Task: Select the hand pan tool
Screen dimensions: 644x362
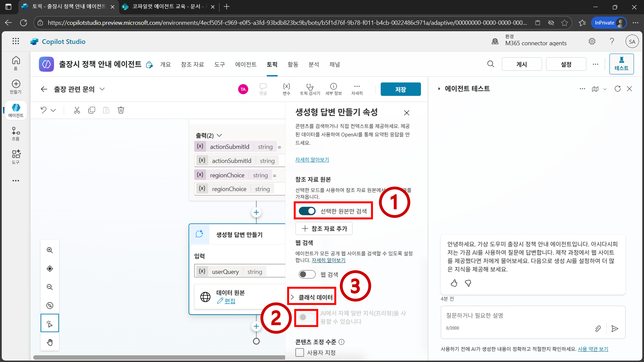Action: (x=50, y=342)
